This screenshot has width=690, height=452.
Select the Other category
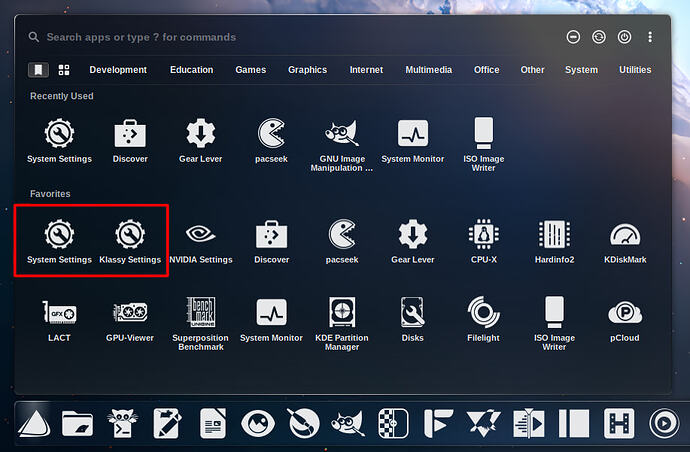532,70
